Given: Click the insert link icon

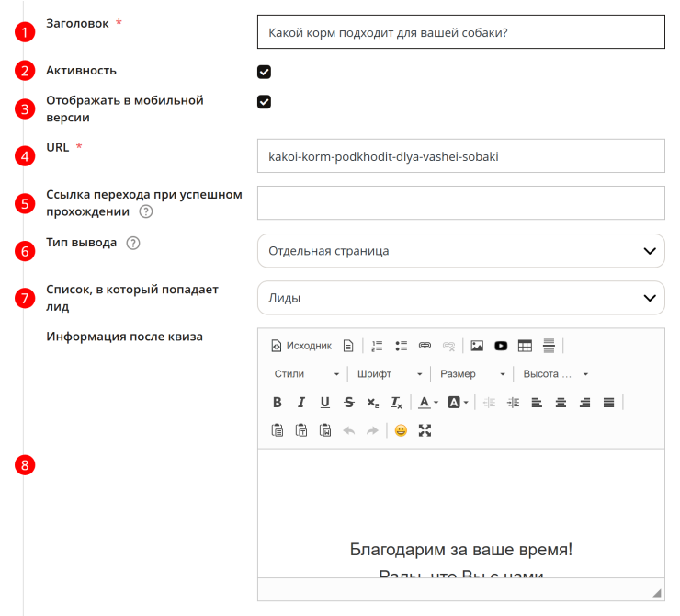Looking at the screenshot, I should pyautogui.click(x=425, y=346).
